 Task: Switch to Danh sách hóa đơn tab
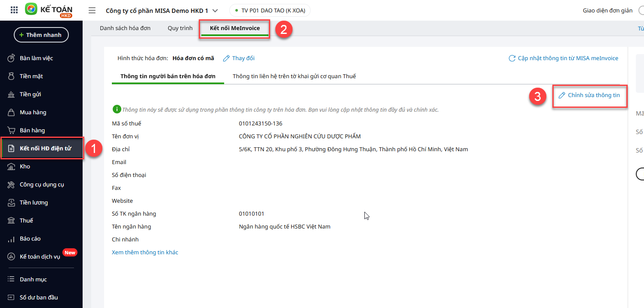pyautogui.click(x=125, y=28)
